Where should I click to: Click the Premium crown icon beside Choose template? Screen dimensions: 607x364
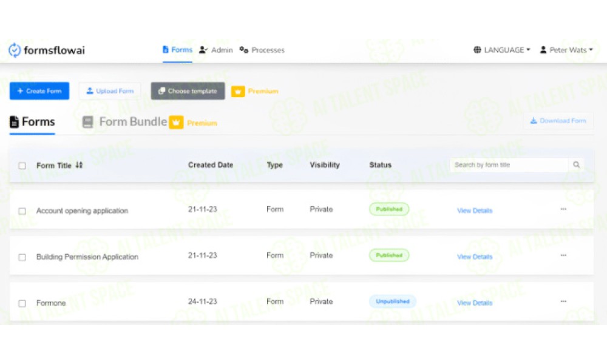pyautogui.click(x=238, y=91)
